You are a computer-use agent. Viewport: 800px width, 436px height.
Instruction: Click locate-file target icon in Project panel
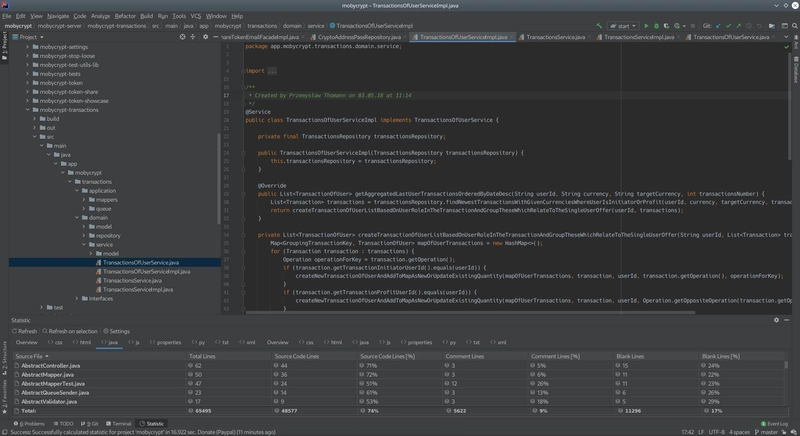(x=182, y=37)
